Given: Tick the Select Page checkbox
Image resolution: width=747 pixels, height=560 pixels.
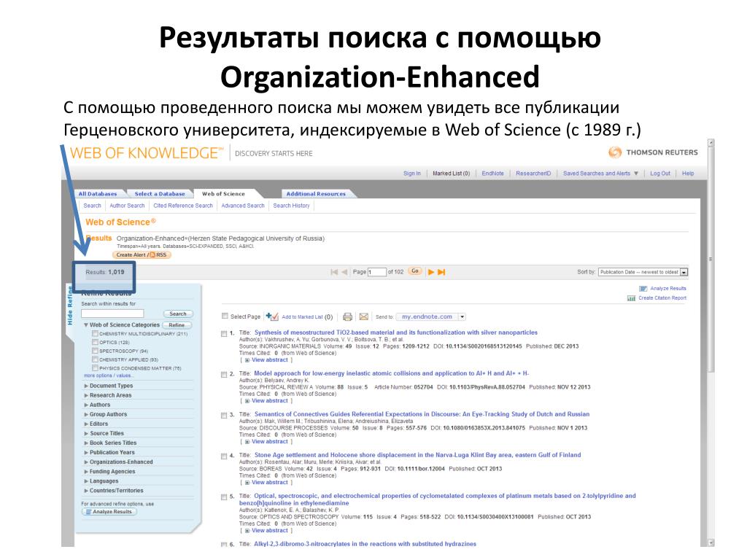Looking at the screenshot, I should pos(225,316).
